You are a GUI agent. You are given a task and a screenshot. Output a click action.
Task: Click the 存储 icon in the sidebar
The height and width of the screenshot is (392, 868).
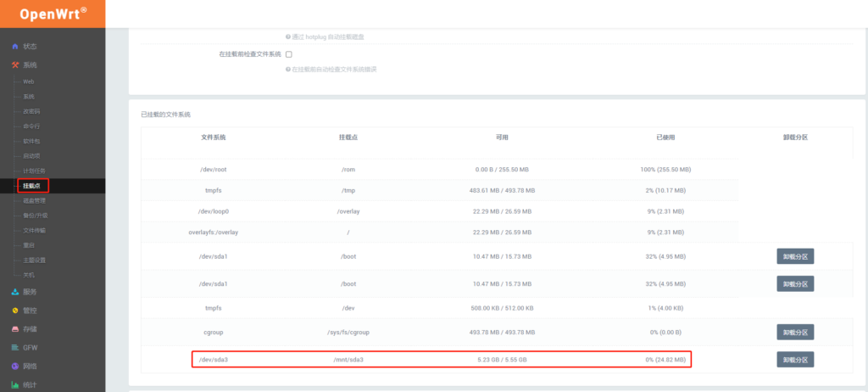[14, 328]
